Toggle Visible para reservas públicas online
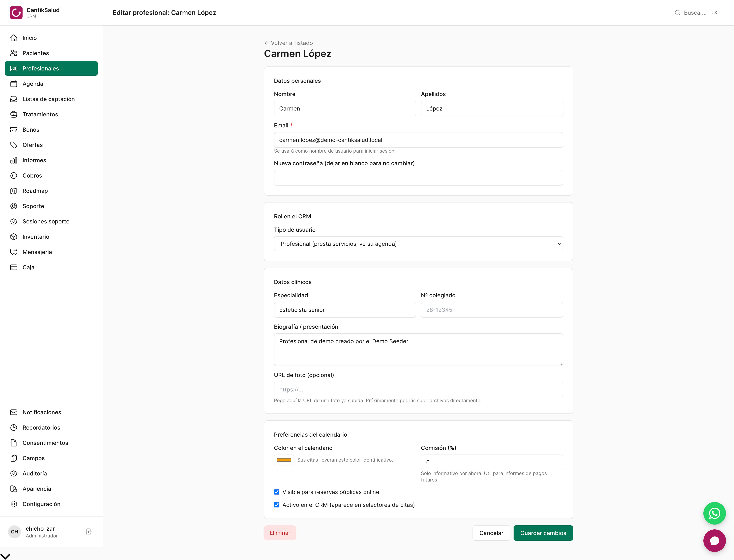The image size is (734, 560). coord(277,492)
